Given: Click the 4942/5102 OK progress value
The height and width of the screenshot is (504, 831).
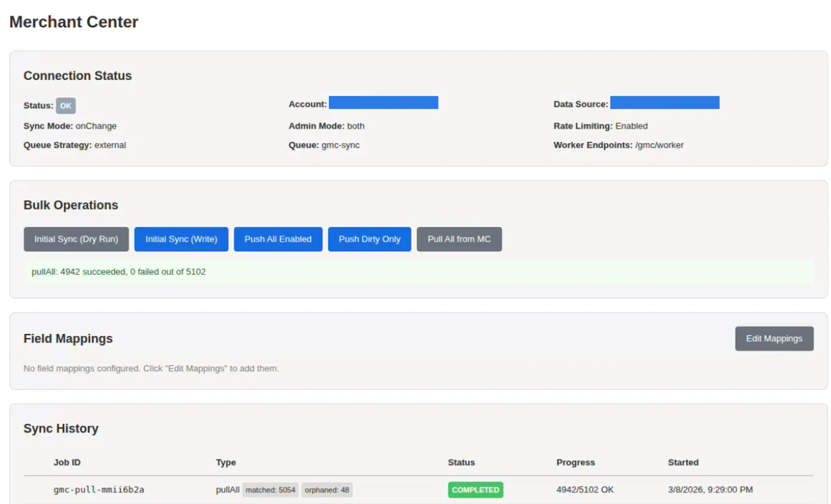Looking at the screenshot, I should [585, 489].
